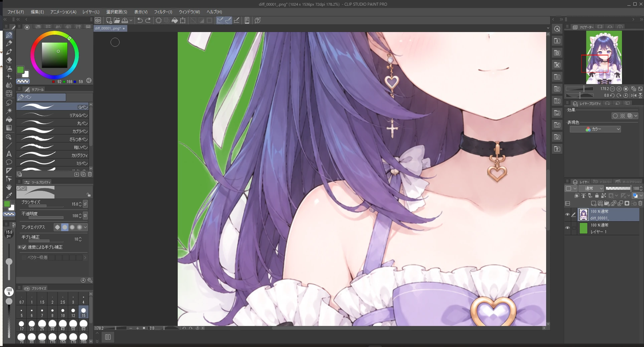The height and width of the screenshot is (347, 644).
Task: Select the Eyedropper tool
Action: click(9, 196)
